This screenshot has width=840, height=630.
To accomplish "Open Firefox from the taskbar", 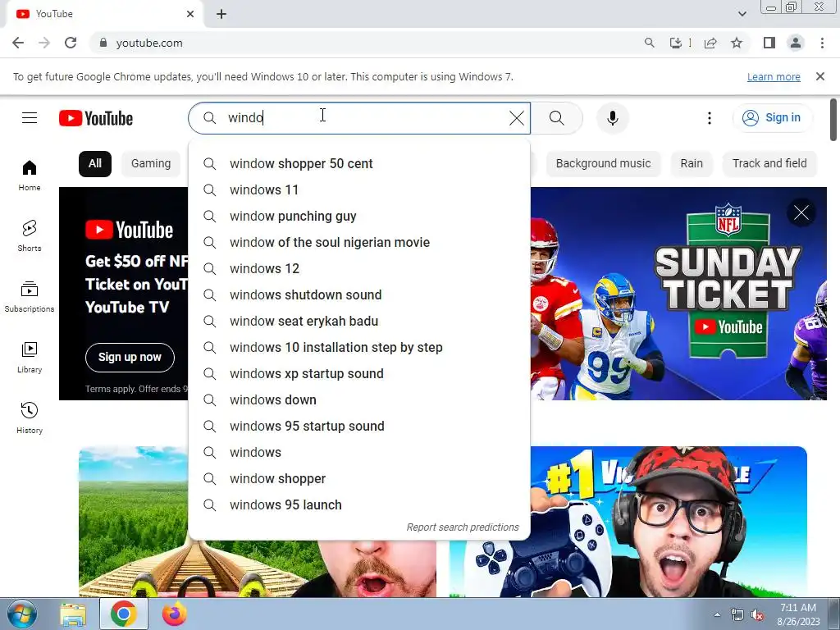I will [174, 614].
